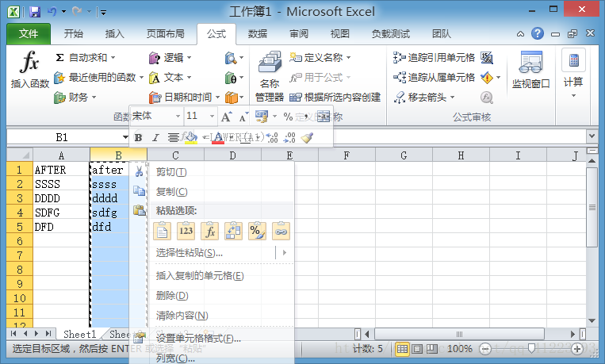Click the Show Formulas icon
The width and height of the screenshot is (605, 364).
tap(487, 58)
